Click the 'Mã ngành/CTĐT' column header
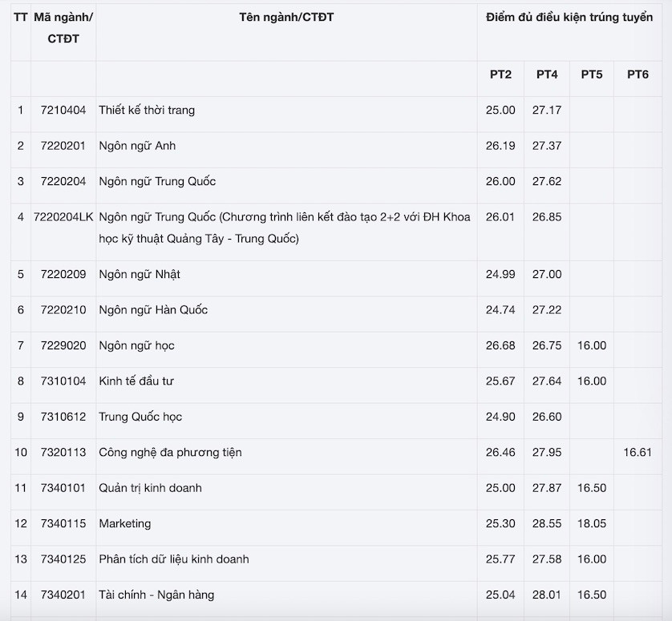672x621 pixels. [x=63, y=28]
